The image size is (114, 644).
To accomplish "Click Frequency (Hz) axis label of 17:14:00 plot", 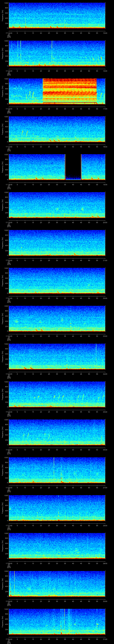I will 3,16.
